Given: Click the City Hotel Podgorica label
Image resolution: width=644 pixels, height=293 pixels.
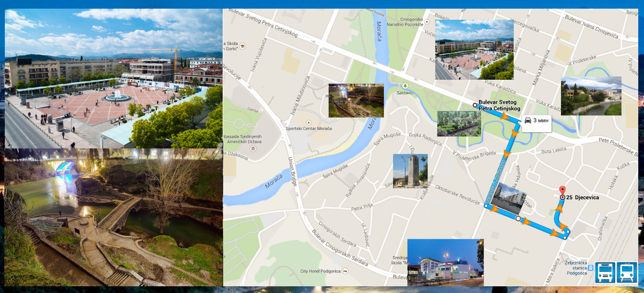Looking at the screenshot, I should [320, 271].
